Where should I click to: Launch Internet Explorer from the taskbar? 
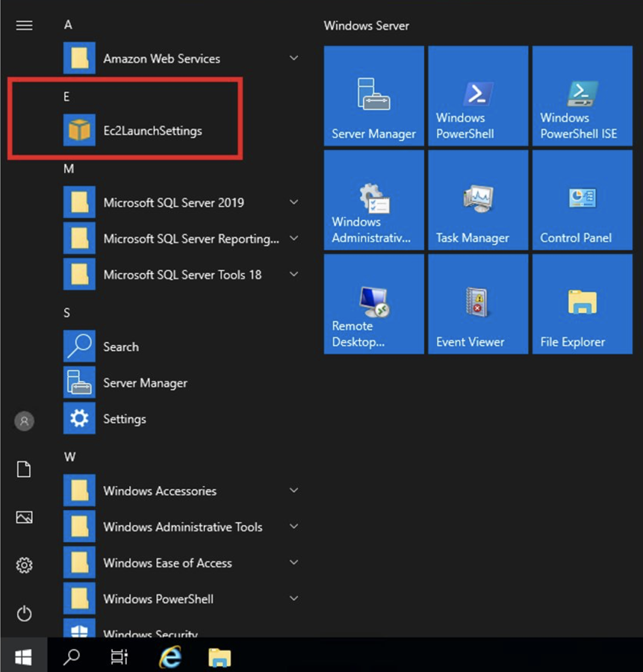pos(170,656)
